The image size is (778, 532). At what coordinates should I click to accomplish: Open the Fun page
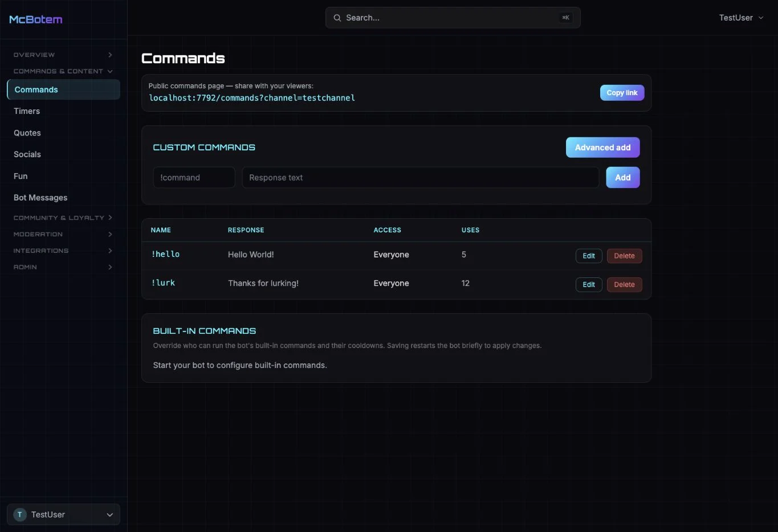click(x=63, y=176)
